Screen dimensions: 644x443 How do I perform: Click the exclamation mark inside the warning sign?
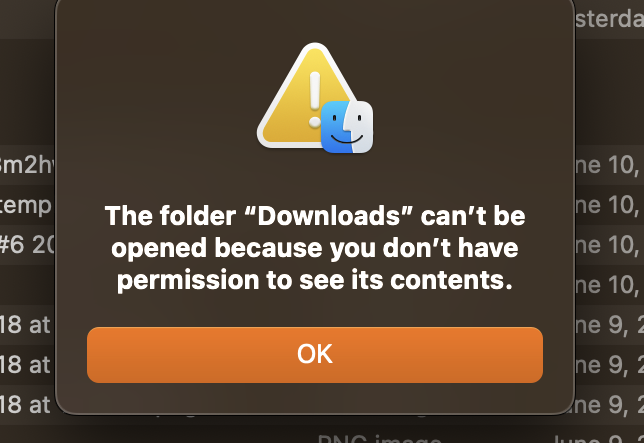pos(315,99)
